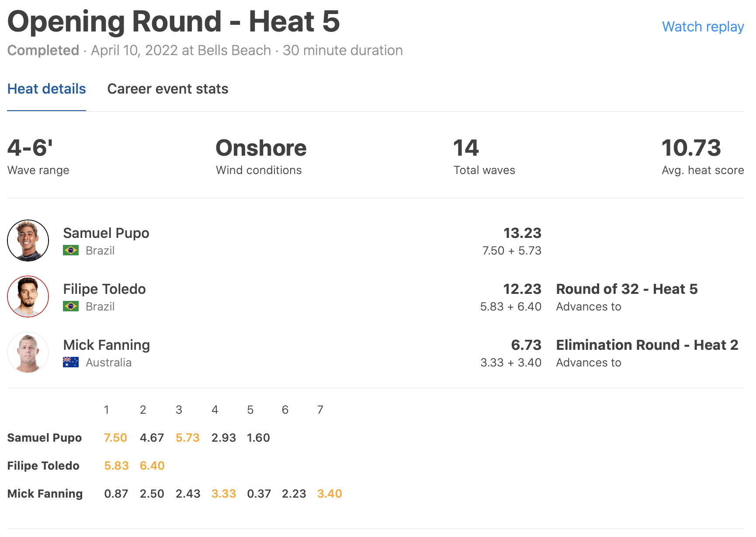The width and height of the screenshot is (756, 537).
Task: Switch to Career event stats tab
Action: [x=168, y=89]
